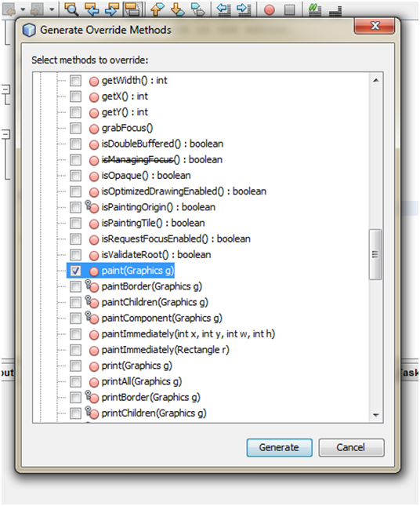The height and width of the screenshot is (506, 420).
Task: Click Previous Bookmark up-arrow icon
Action: pyautogui.click(x=157, y=9)
